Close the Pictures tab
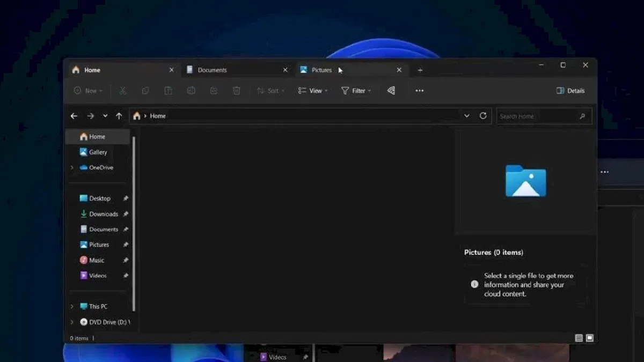The width and height of the screenshot is (644, 362). (399, 70)
